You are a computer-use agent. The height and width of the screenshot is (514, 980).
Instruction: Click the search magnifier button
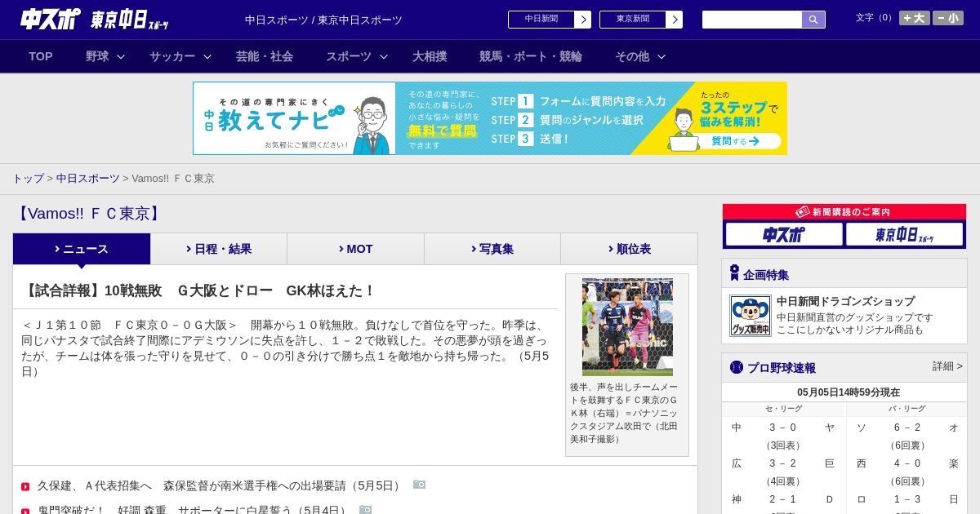click(x=813, y=20)
